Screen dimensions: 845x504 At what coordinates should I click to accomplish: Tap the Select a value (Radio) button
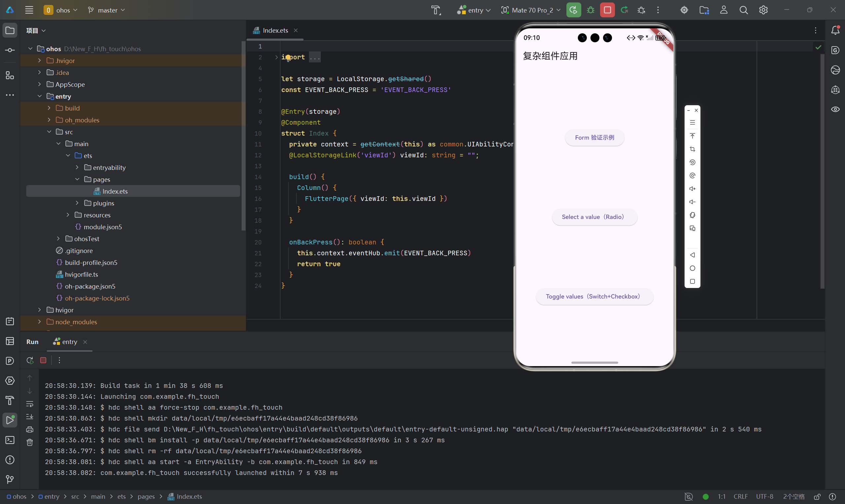[594, 217]
